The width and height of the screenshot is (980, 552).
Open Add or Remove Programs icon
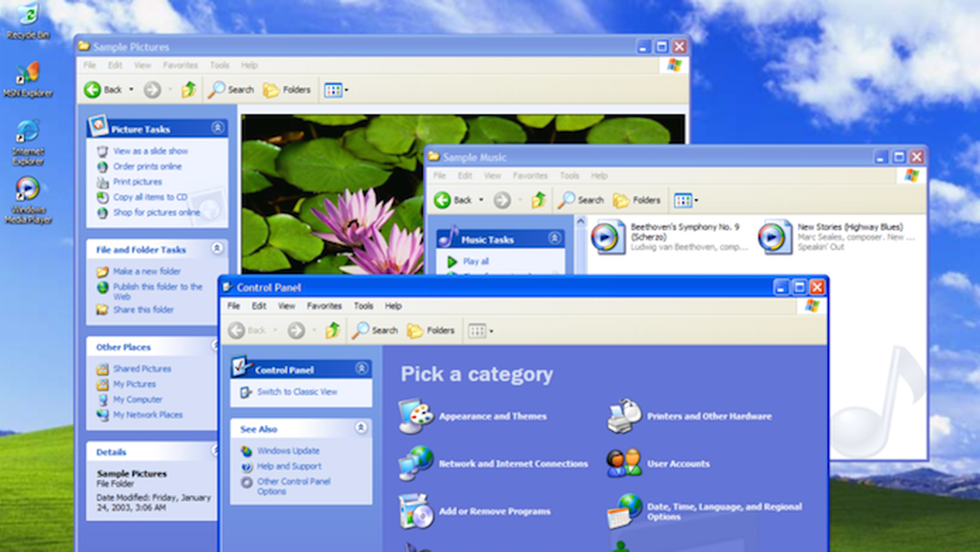pyautogui.click(x=416, y=511)
